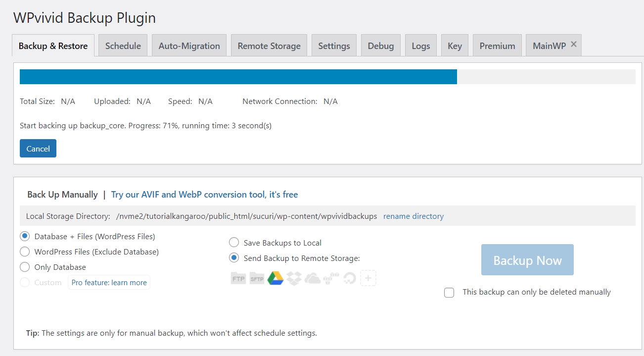Screen dimensions: 644x356
Task: Cancel the running backup
Action: click(38, 148)
